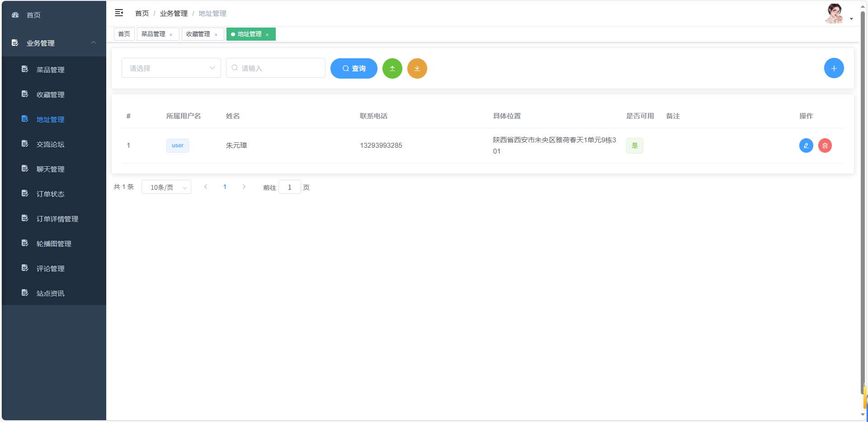
Task: Expand the avatar dropdown arrow
Action: tap(852, 19)
